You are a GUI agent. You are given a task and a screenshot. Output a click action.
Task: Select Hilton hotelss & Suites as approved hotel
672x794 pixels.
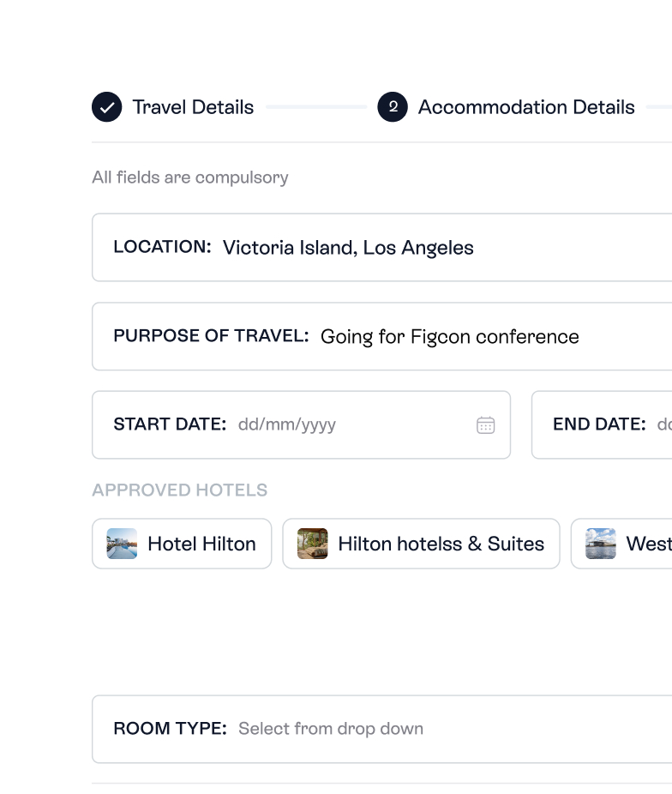click(x=421, y=544)
